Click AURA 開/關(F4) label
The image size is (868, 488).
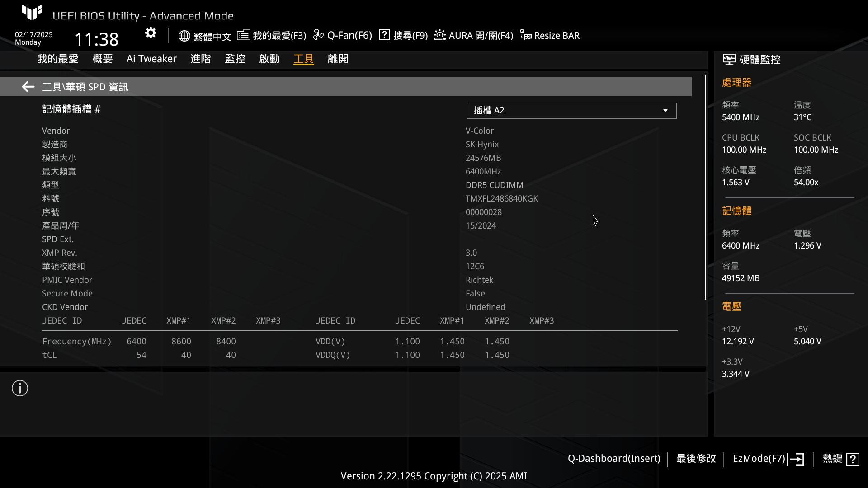481,36
